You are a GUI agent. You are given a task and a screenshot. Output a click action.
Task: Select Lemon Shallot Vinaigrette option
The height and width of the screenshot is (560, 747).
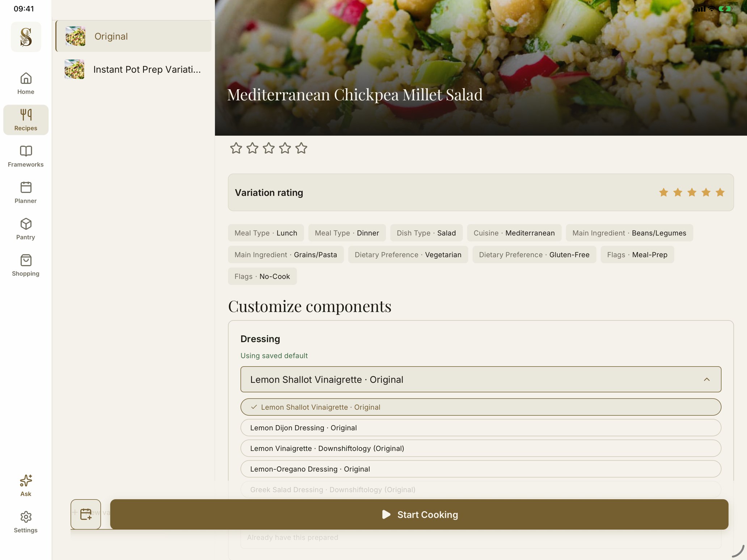pyautogui.click(x=481, y=407)
